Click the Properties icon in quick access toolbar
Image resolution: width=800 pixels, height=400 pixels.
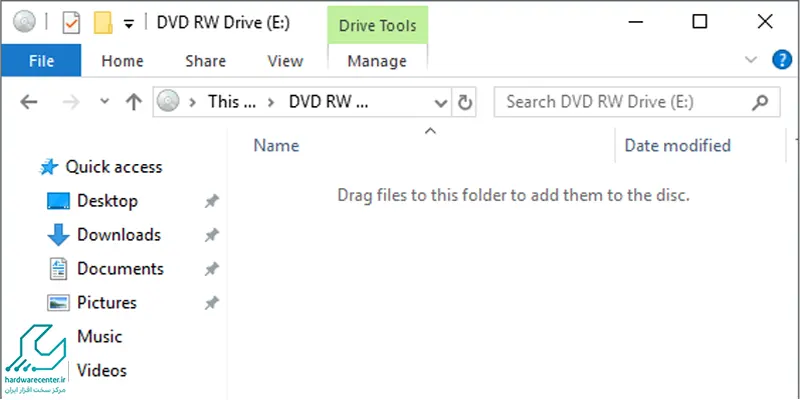click(x=71, y=21)
